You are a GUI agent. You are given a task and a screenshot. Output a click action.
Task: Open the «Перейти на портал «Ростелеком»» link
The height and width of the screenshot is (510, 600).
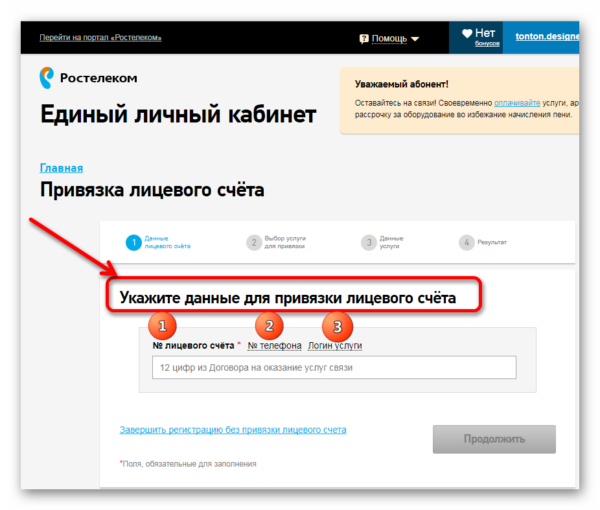pos(101,37)
